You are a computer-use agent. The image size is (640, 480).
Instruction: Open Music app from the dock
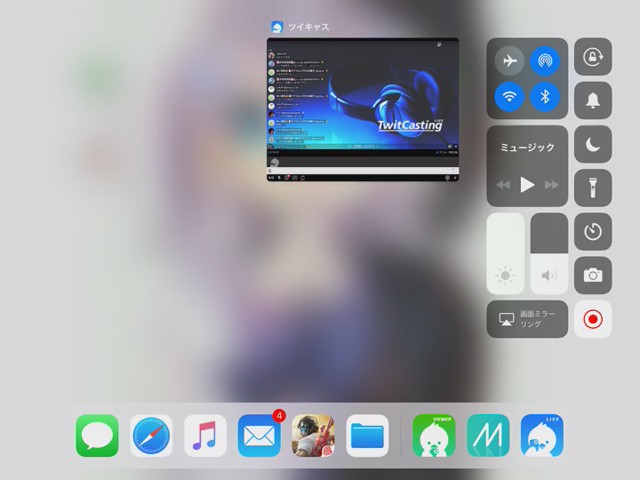205,436
